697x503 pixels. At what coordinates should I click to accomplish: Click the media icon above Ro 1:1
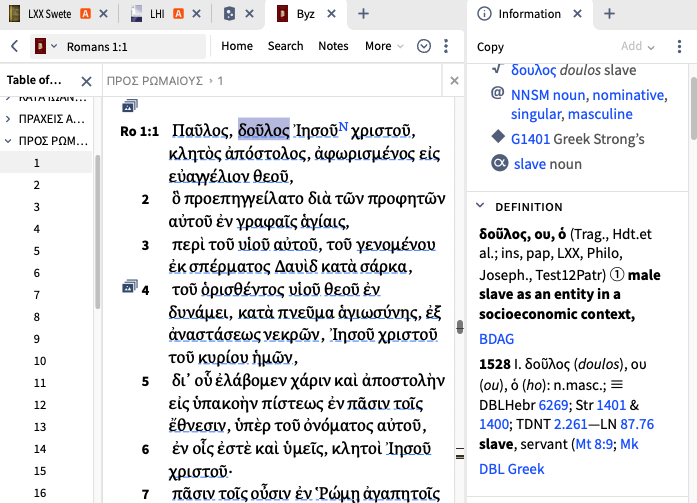click(x=130, y=106)
